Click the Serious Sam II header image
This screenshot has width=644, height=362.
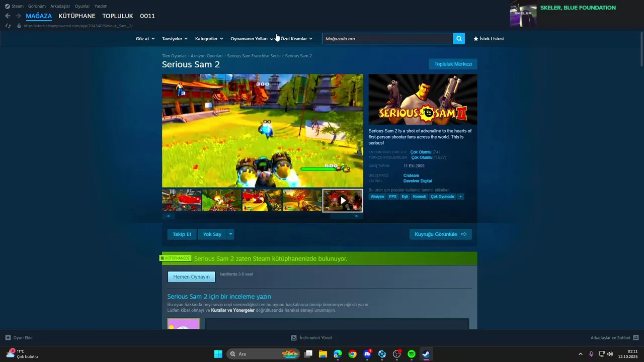[423, 100]
